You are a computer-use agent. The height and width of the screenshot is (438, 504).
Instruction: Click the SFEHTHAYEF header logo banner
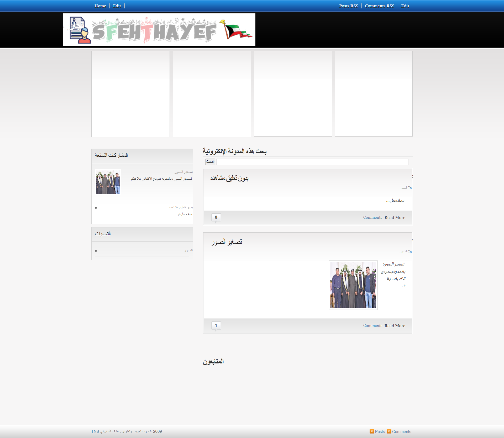(159, 30)
